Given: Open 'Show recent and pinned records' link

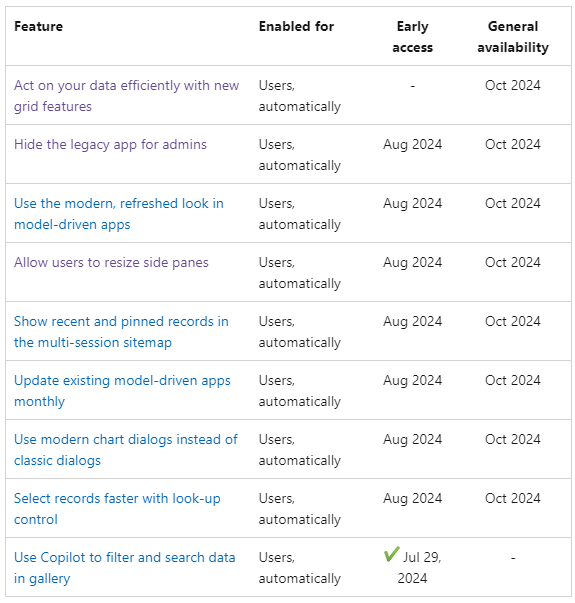Looking at the screenshot, I should point(121,332).
